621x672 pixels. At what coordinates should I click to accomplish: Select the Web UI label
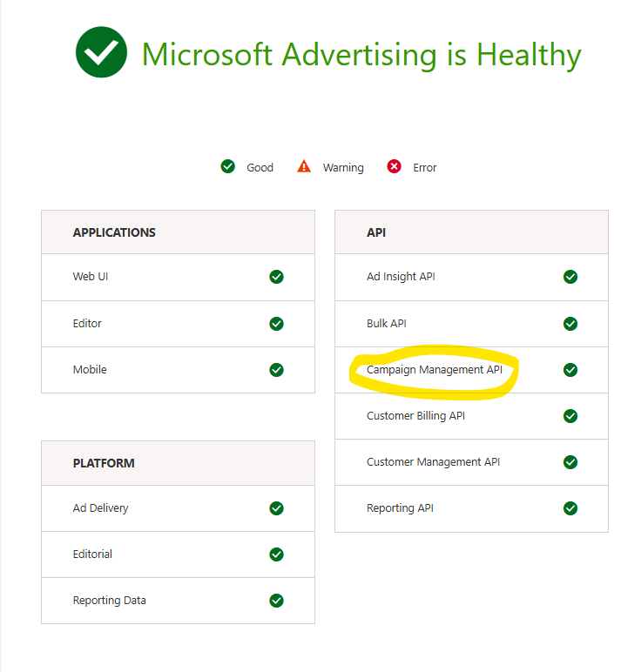pyautogui.click(x=91, y=277)
